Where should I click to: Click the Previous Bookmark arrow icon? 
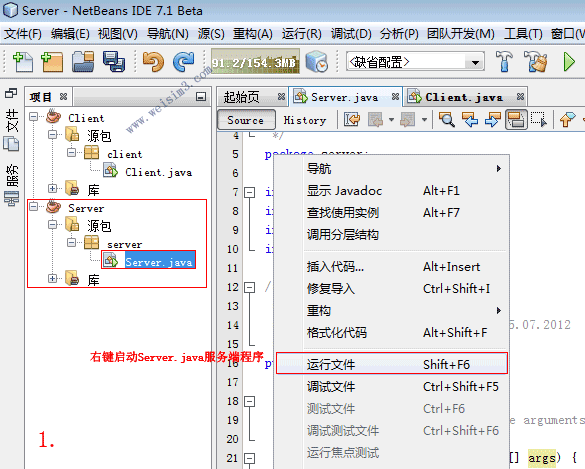[567, 120]
